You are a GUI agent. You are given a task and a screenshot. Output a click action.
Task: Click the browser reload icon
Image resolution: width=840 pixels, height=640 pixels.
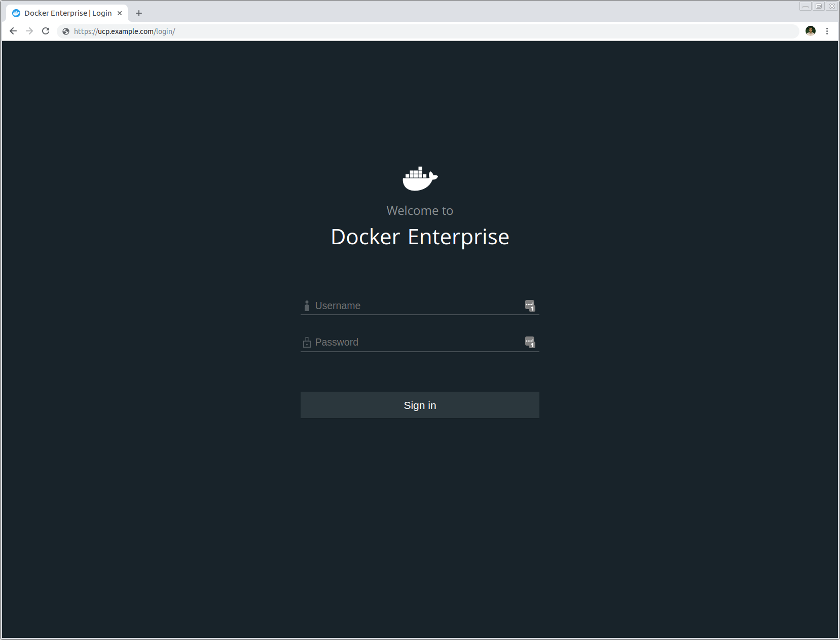click(x=46, y=31)
